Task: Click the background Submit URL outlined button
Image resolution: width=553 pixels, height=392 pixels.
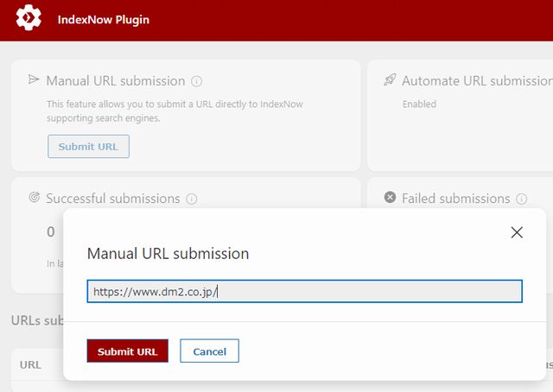Action: click(x=88, y=146)
